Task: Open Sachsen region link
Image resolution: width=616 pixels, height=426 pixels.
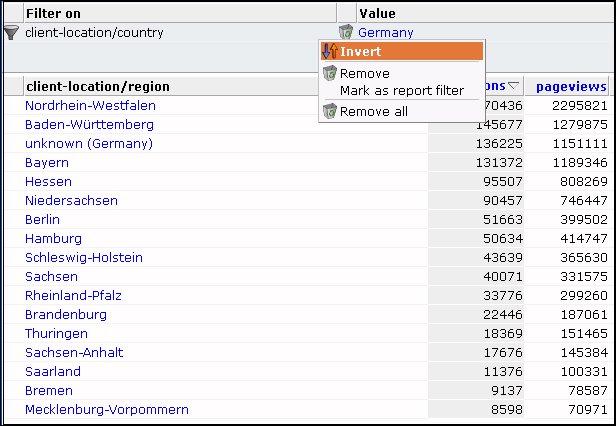Action: coord(51,276)
